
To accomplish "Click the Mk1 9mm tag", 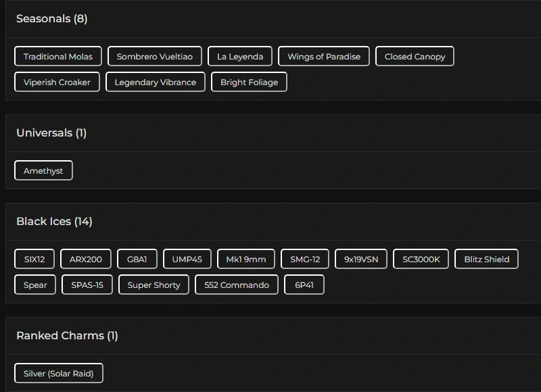I will pyautogui.click(x=246, y=260).
